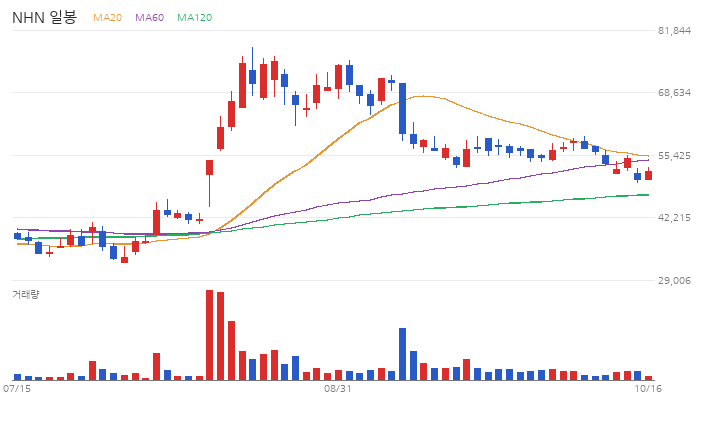Viewport: 720px width, 440px height.
Task: Select the MA60 legend label
Action: (x=149, y=17)
